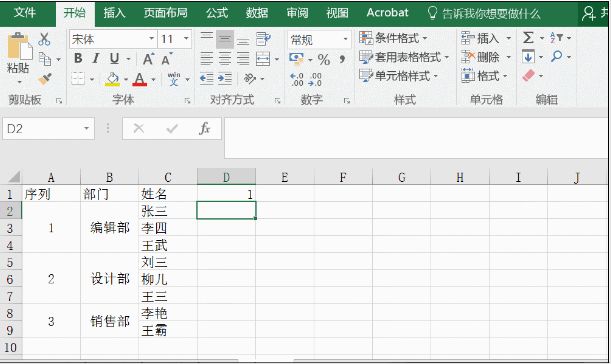Select column D header
The width and height of the screenshot is (611, 364).
click(x=226, y=177)
